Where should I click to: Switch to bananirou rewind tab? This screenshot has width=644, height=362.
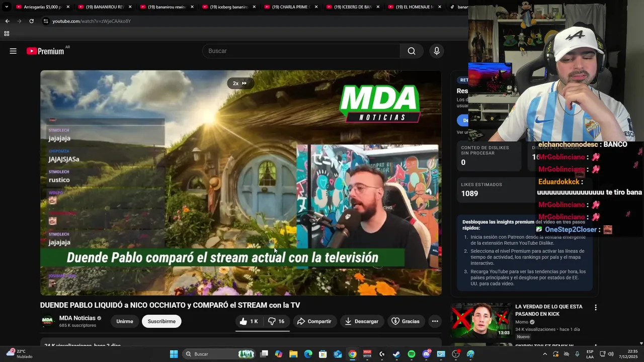(x=167, y=7)
